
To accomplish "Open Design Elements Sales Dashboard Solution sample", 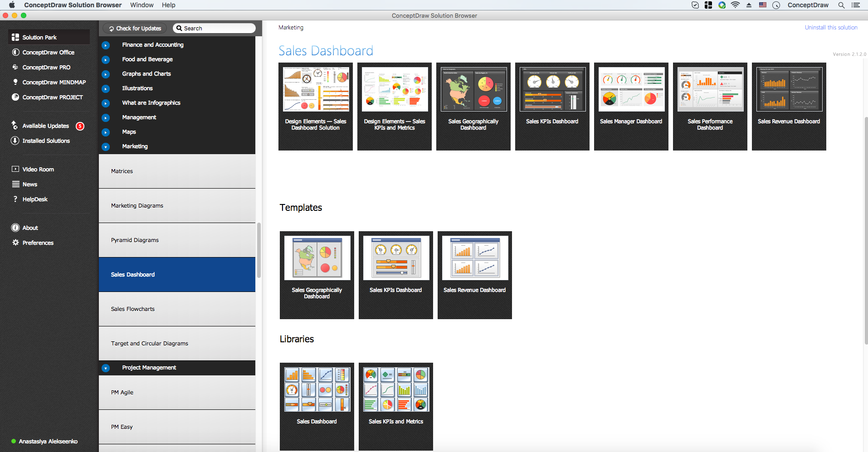I will pyautogui.click(x=316, y=107).
